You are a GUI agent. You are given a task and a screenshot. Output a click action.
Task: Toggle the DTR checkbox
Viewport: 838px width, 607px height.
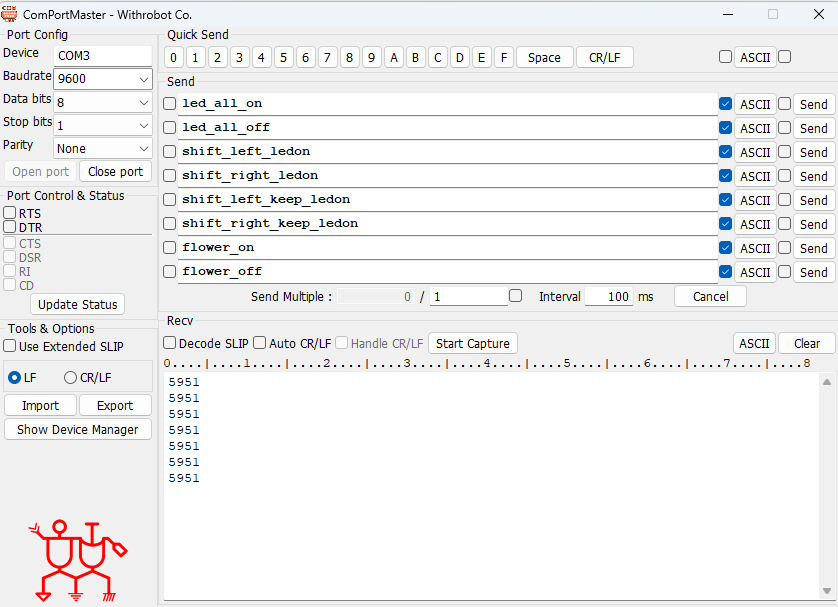(10, 227)
